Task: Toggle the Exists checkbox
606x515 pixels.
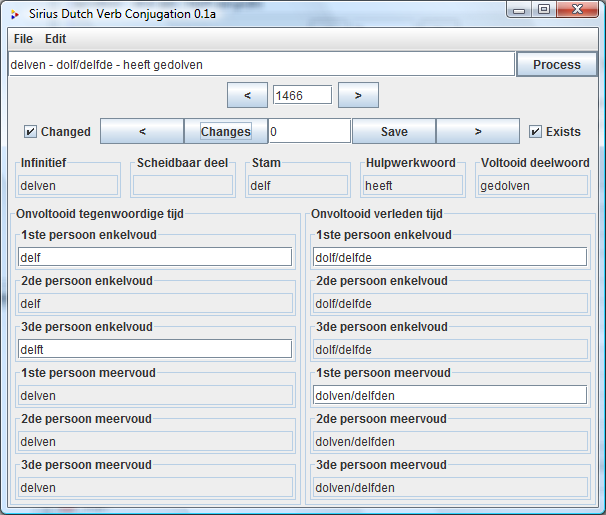Action: [x=555, y=132]
